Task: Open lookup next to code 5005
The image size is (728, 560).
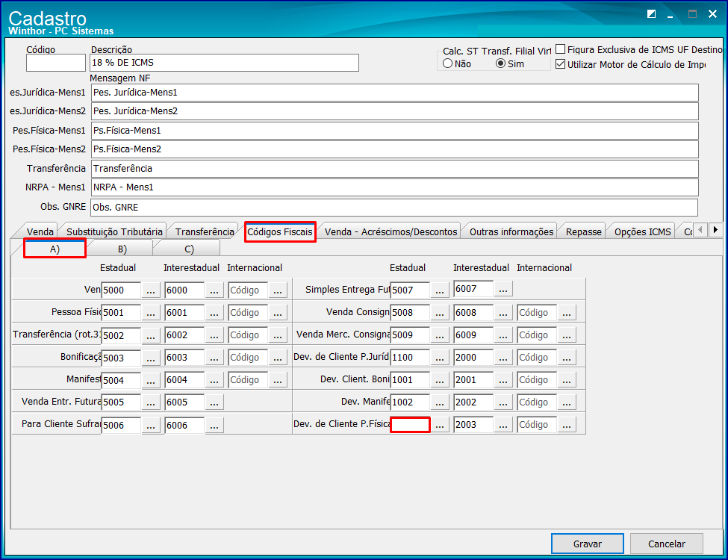Action: tap(150, 402)
